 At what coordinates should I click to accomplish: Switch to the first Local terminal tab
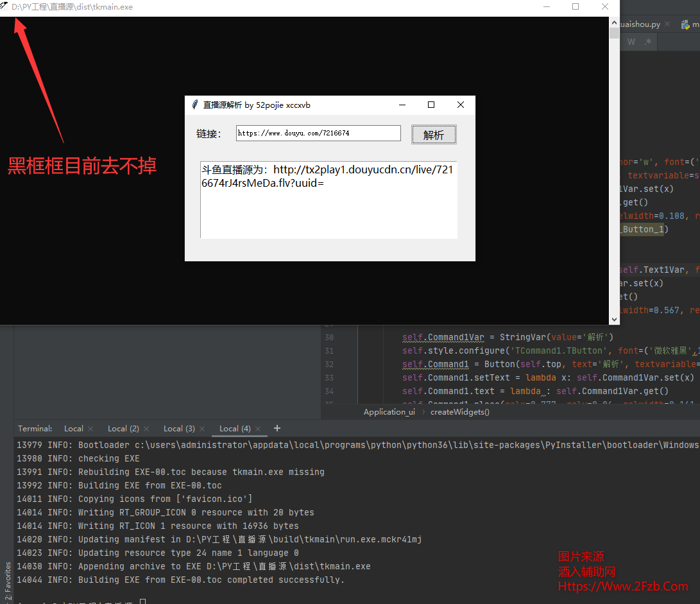73,428
